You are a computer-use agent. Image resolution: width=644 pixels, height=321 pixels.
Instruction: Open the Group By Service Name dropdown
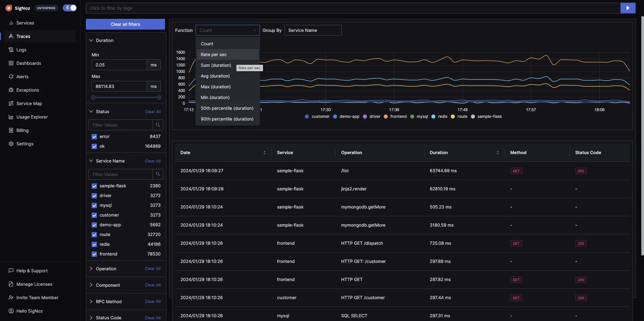coord(313,30)
